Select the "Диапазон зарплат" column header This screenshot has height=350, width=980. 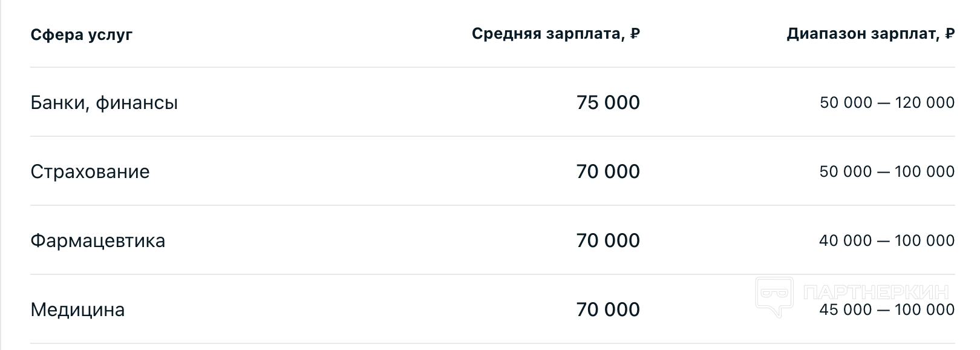pos(862,33)
